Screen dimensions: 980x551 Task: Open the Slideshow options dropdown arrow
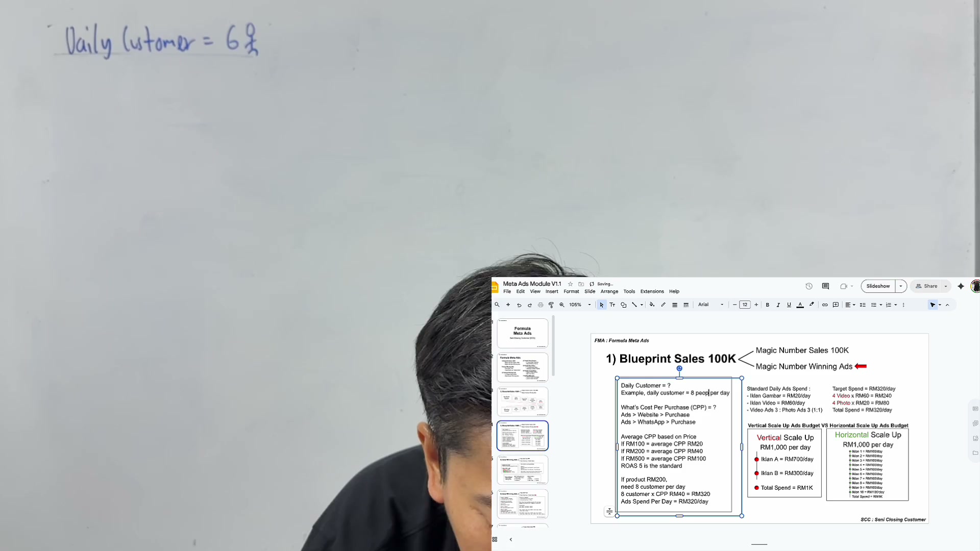901,286
